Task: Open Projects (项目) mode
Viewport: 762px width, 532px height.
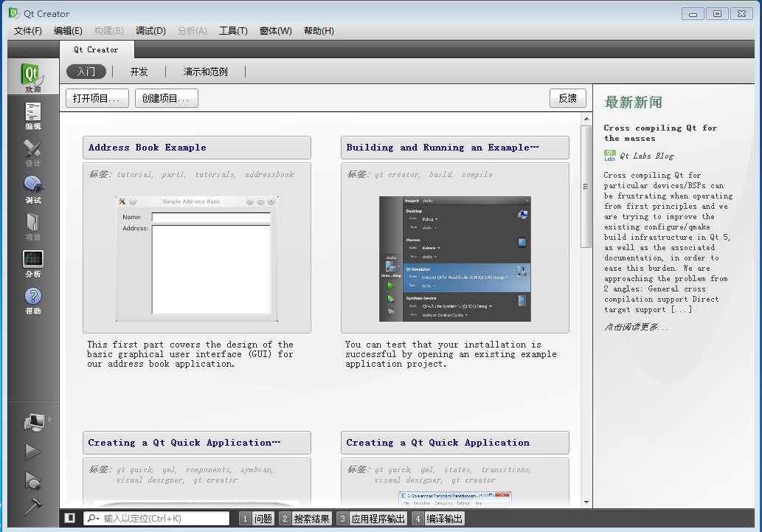Action: [x=33, y=227]
